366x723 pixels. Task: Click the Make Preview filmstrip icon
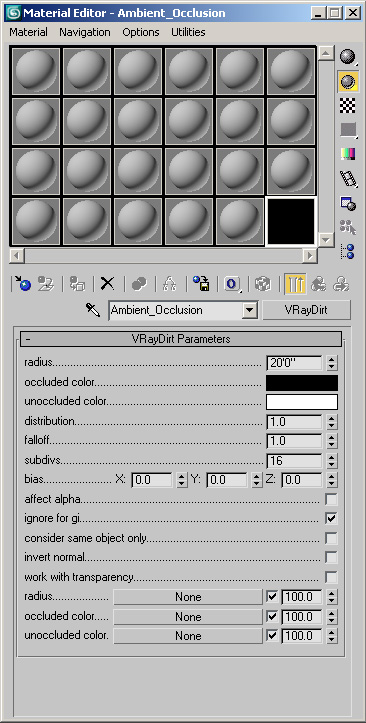pos(348,179)
